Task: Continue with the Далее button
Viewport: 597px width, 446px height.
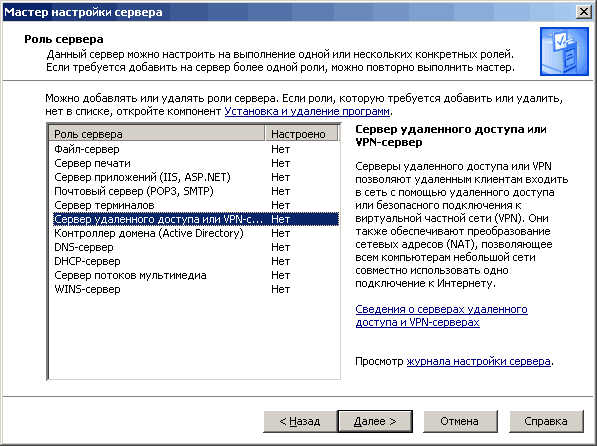Action: (375, 421)
